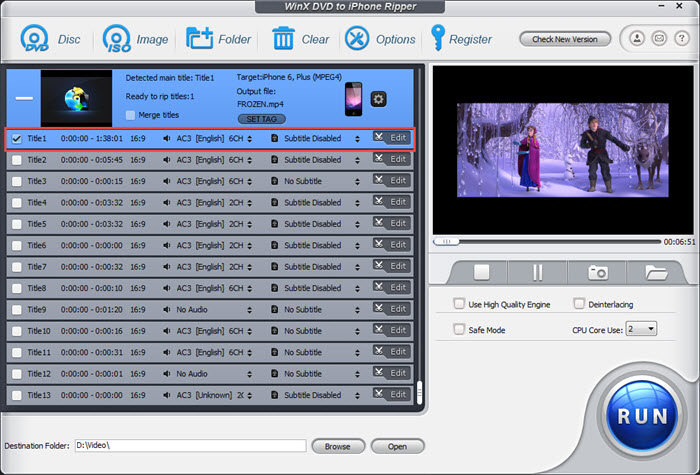Viewport: 700px width, 475px height.
Task: Open the Title1 audio track selector
Action: coord(250,139)
